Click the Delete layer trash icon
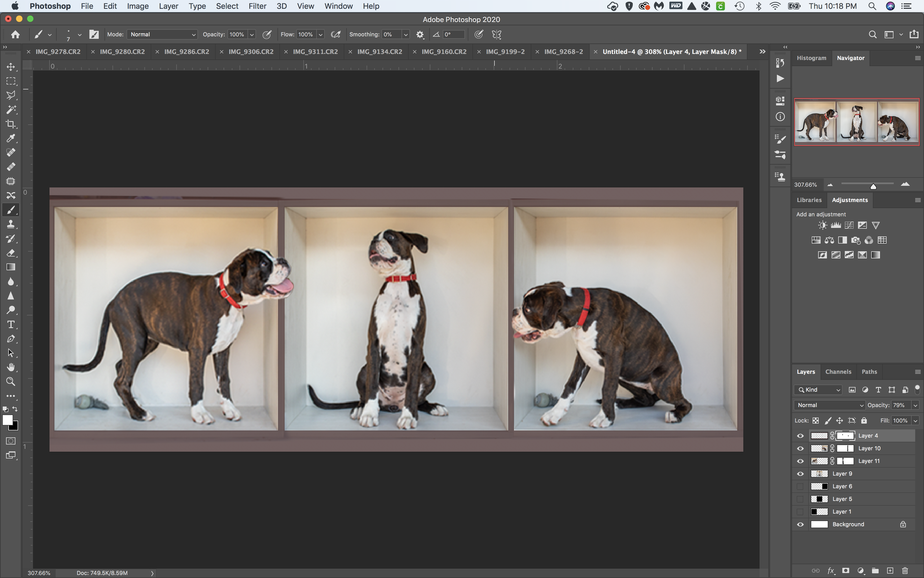924x578 pixels. point(905,571)
